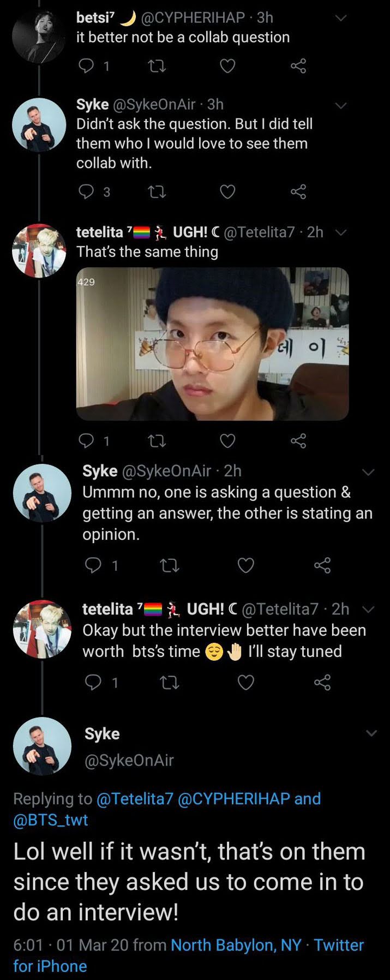Like Syke's "stating an opinion" tweet

pos(245,565)
